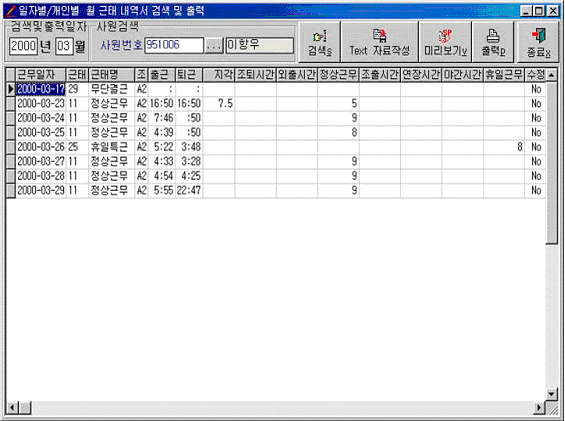The width and height of the screenshot is (565, 421).
Task: Click the 출력 printer button
Action: pyautogui.click(x=493, y=42)
